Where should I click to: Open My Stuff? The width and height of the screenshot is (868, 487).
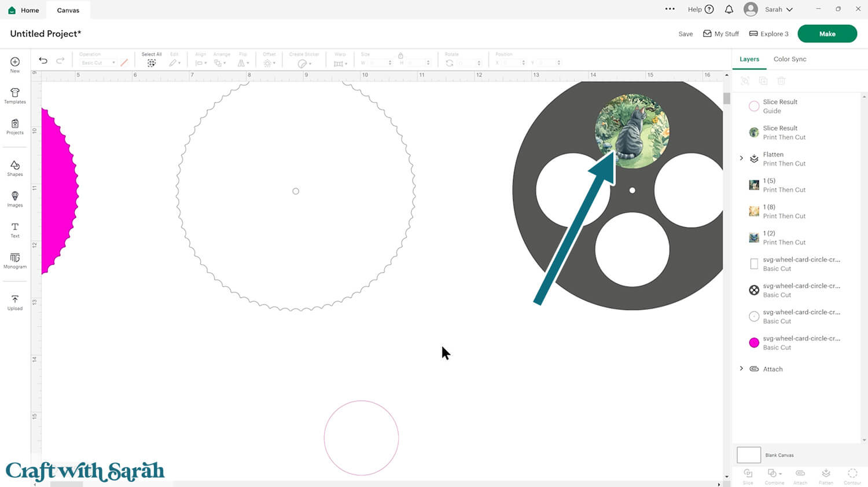pyautogui.click(x=721, y=34)
